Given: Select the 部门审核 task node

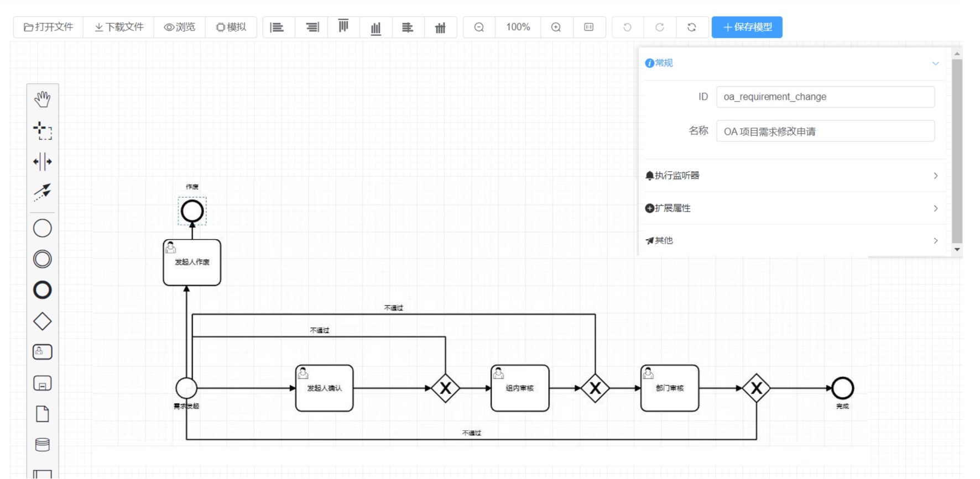Looking at the screenshot, I should [x=670, y=388].
